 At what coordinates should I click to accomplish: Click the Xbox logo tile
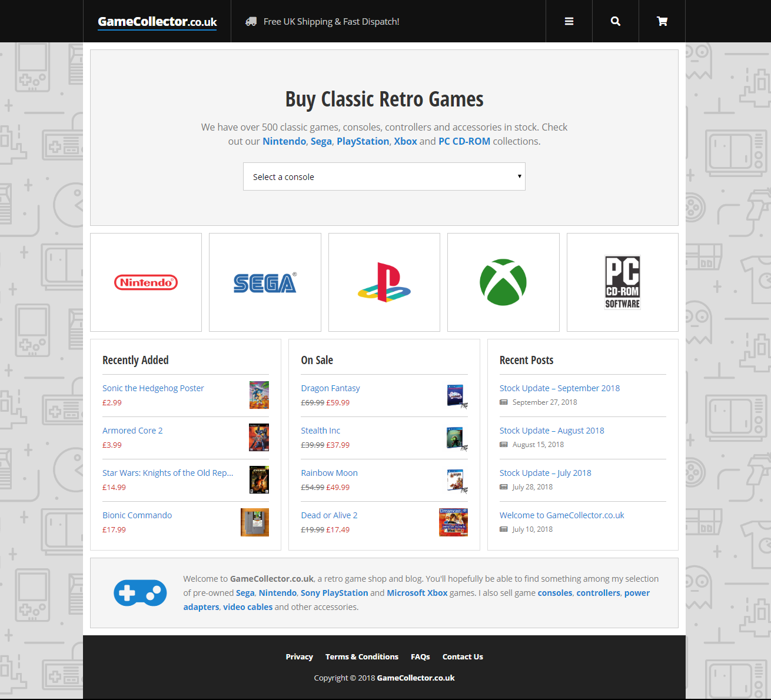[503, 282]
